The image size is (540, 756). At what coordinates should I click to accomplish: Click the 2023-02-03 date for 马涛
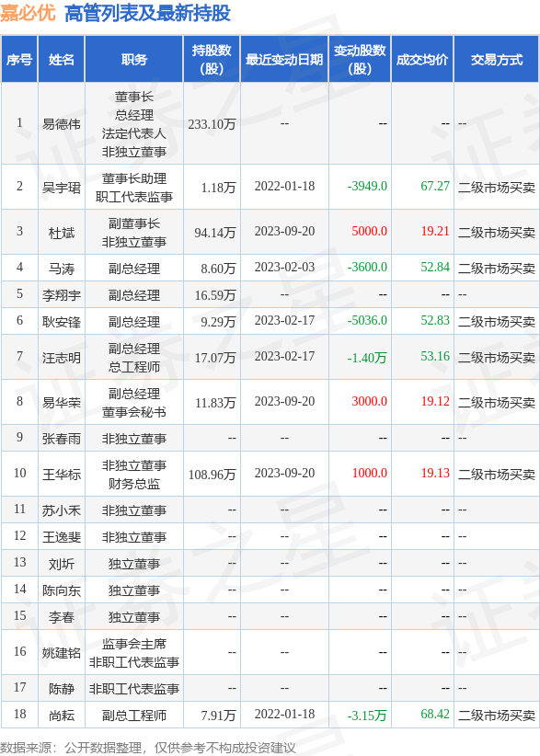coord(284,267)
